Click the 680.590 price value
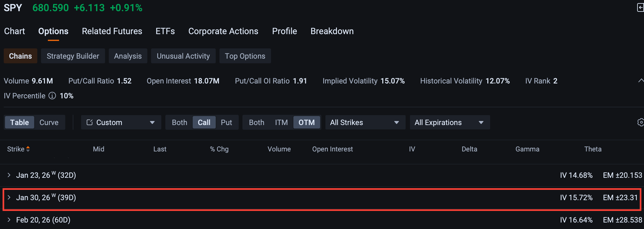This screenshot has width=644, height=229. [x=51, y=7]
